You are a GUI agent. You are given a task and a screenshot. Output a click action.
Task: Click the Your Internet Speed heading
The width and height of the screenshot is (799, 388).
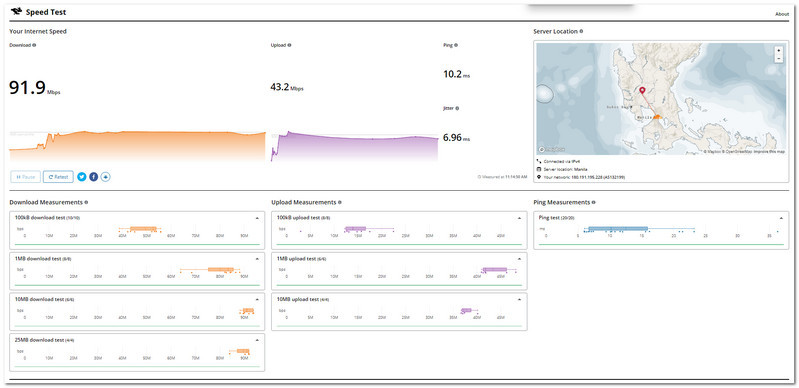click(x=38, y=31)
